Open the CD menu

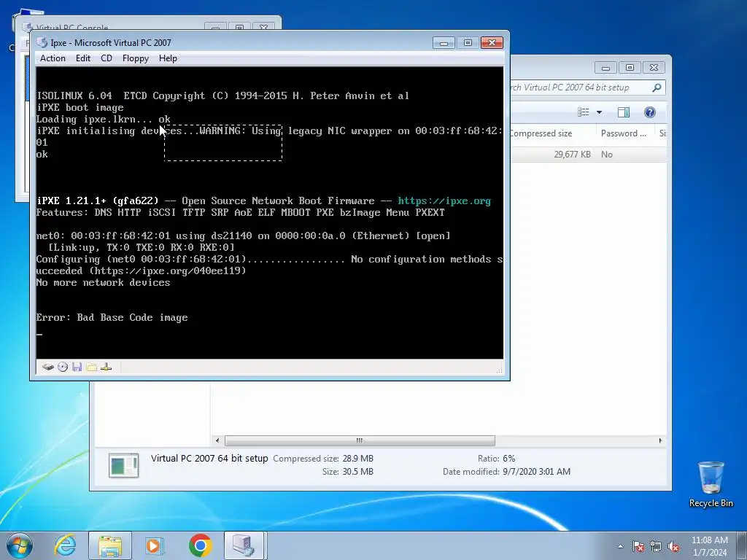[107, 58]
